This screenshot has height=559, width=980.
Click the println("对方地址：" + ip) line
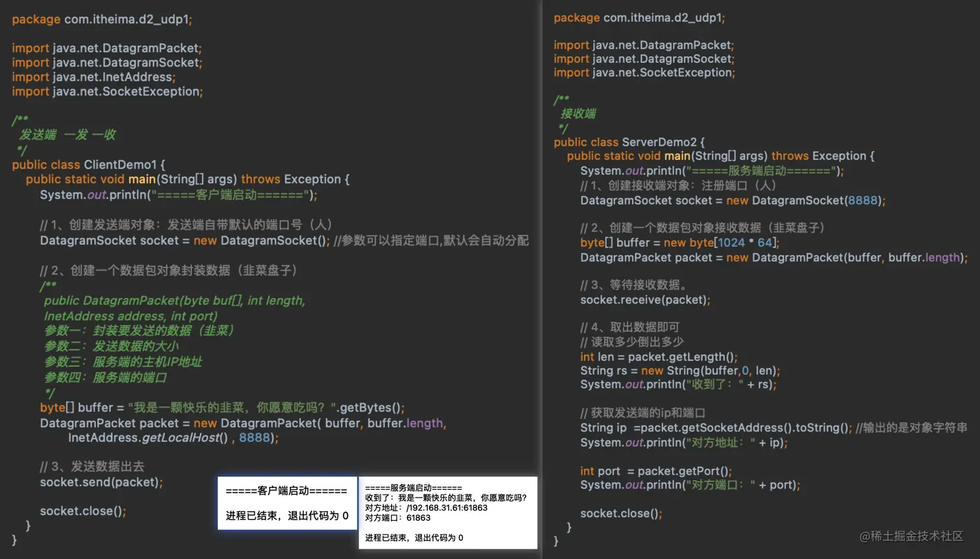click(x=684, y=443)
